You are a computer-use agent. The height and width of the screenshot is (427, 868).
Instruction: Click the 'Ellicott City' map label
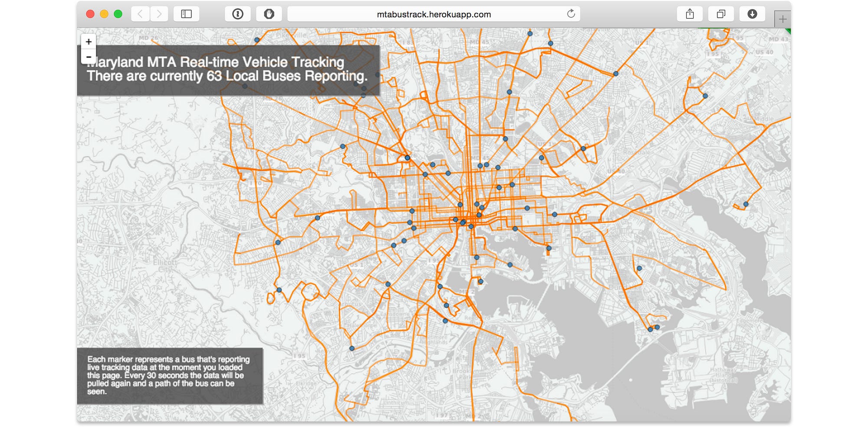165,266
